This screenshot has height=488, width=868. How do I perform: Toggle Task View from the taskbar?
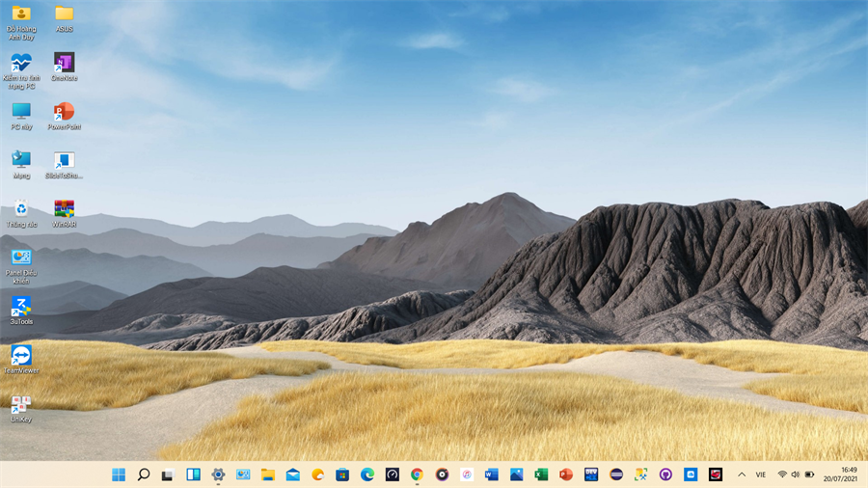pos(168,474)
